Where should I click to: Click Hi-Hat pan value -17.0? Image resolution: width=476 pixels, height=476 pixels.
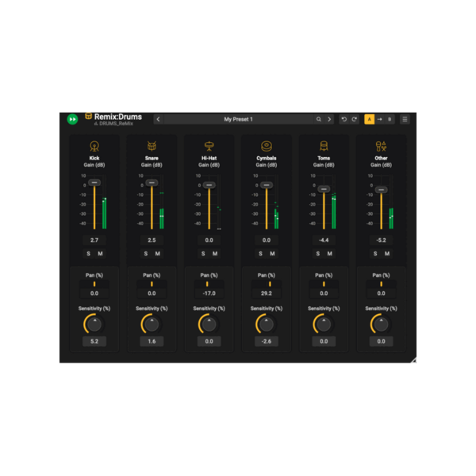tap(209, 294)
